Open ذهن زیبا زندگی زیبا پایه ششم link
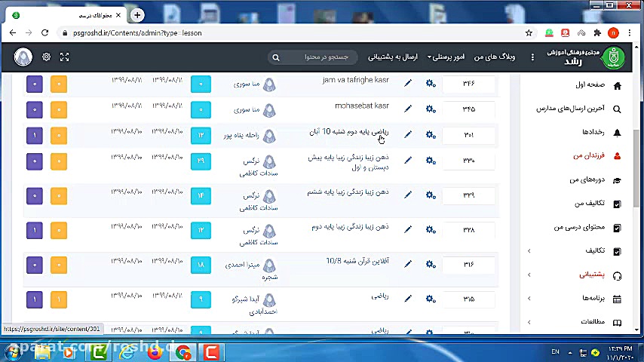Screen dimensions: 644x362 [x=348, y=192]
